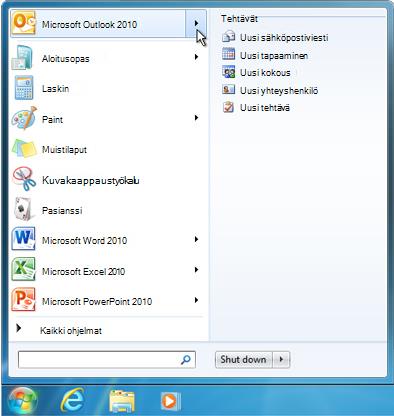Viewport: 394px width, 416px height.
Task: Open Microsoft PowerPoint 2010 entry label
Action: pyautogui.click(x=97, y=301)
